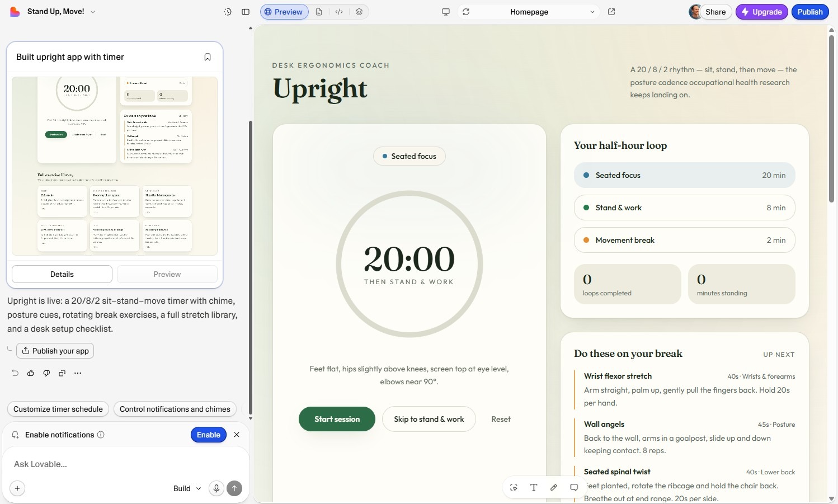Click the notification bell icon
Viewport: 838px width, 504px height.
(x=15, y=435)
